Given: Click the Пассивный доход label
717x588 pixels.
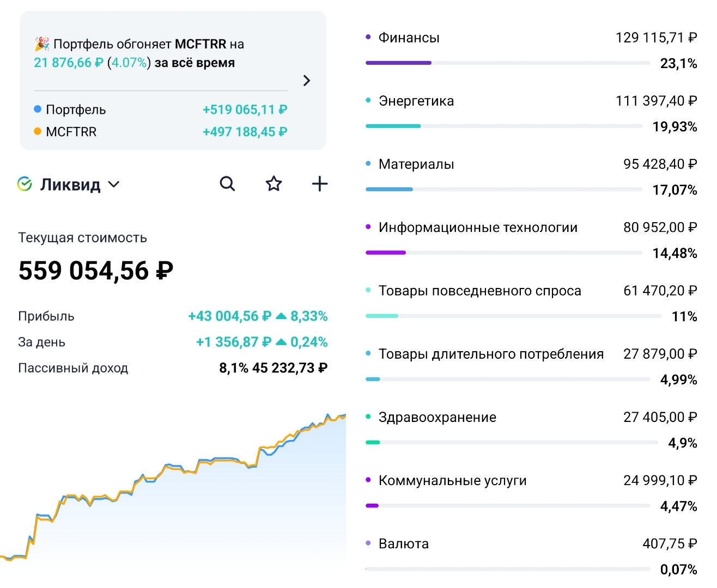Looking at the screenshot, I should click(x=74, y=367).
